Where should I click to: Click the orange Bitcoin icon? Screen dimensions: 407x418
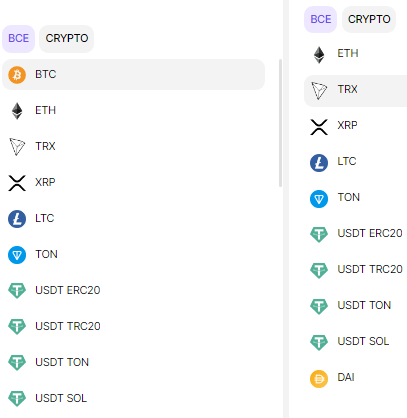(17, 74)
